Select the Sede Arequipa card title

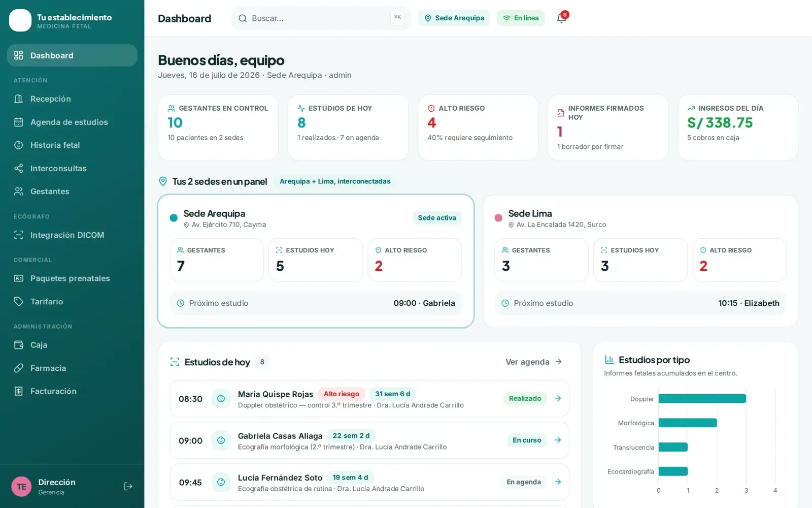pyautogui.click(x=214, y=213)
